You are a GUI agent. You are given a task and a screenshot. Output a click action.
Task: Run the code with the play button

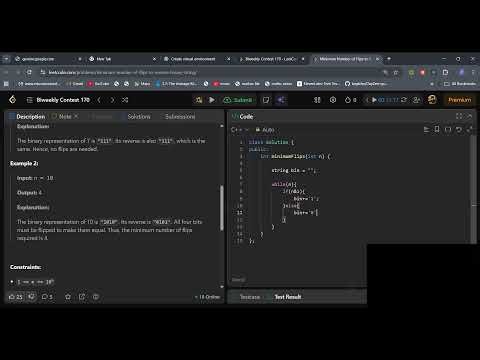(x=212, y=100)
